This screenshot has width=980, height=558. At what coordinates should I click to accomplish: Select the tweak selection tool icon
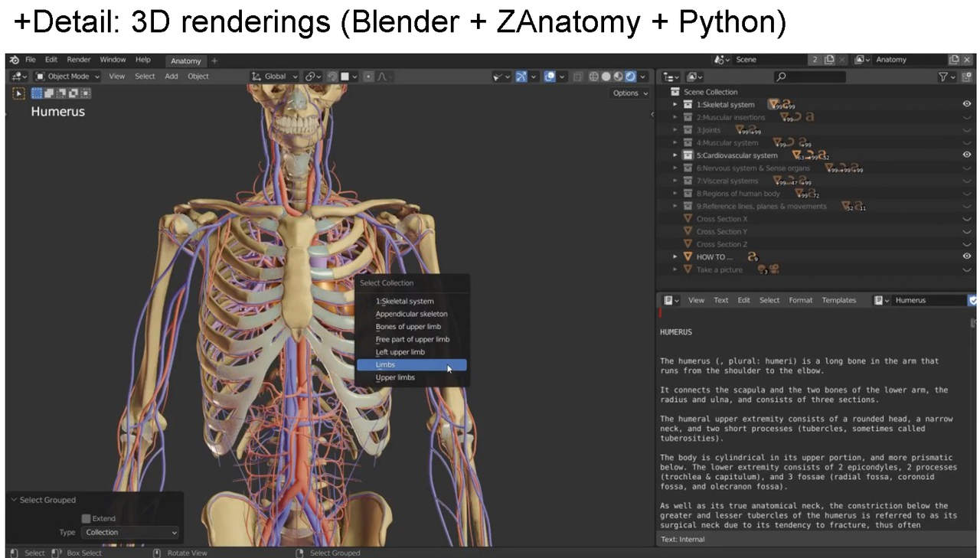coord(19,93)
